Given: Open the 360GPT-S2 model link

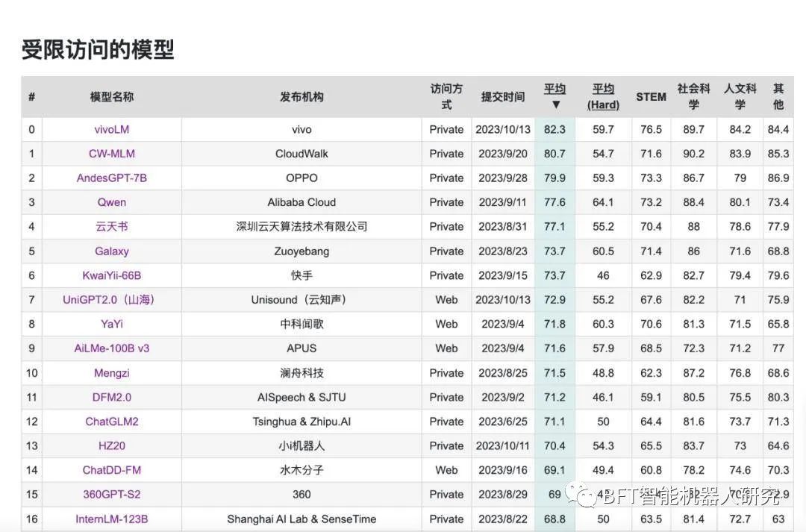Looking at the screenshot, I should (111, 495).
